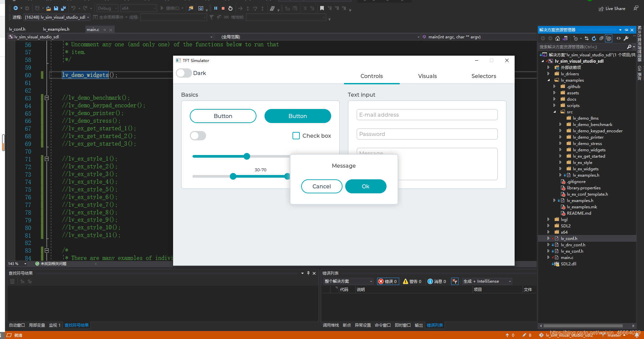
Task: Toggle Errors 0 filter in Error List
Action: [388, 281]
